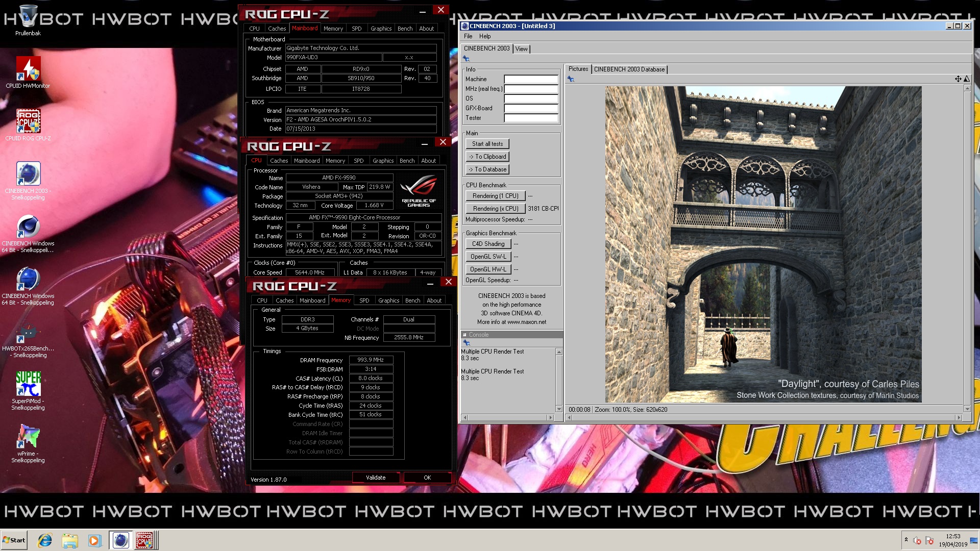Run the C4D Shading test
The image size is (980, 551).
(x=487, y=244)
